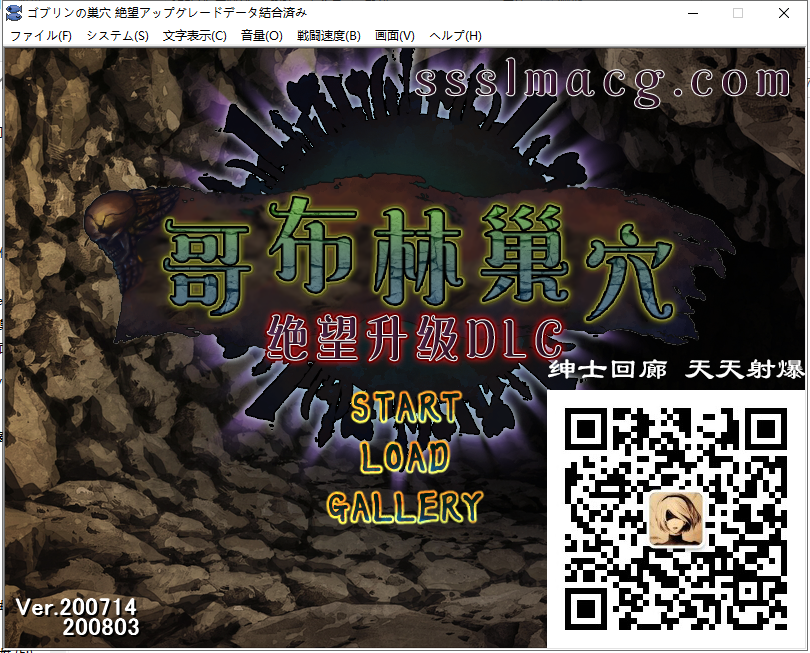Expand the 文字表示(C) menu
This screenshot has width=810, height=653.
(x=194, y=36)
